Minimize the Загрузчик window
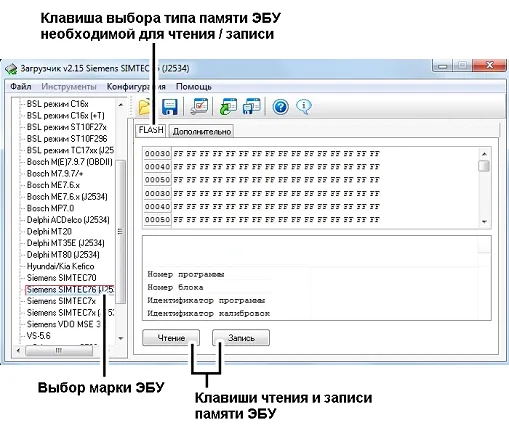The image size is (509, 428). (x=443, y=66)
